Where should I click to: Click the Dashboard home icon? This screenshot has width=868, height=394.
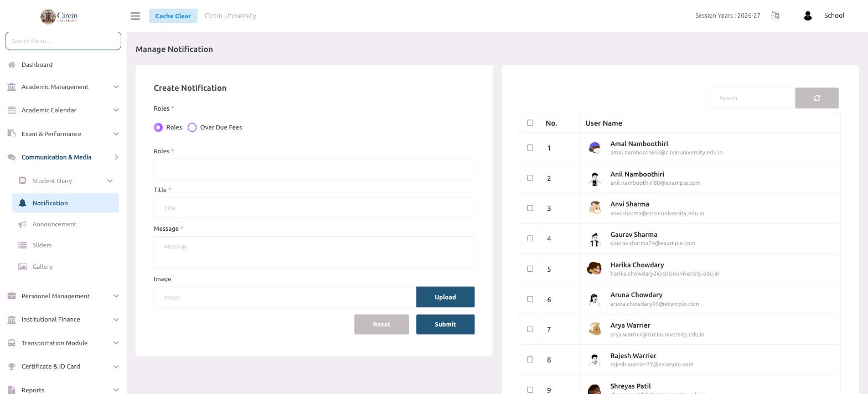coord(12,65)
